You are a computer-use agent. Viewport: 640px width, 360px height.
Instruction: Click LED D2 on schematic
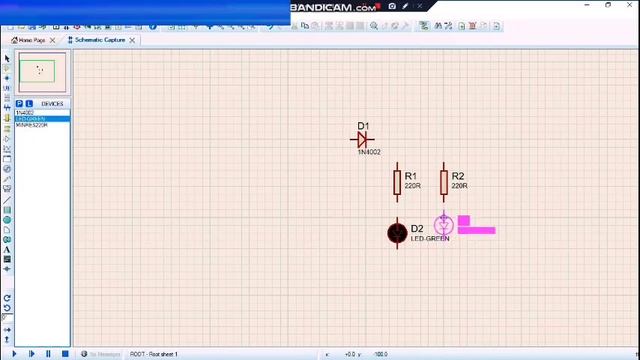point(397,233)
